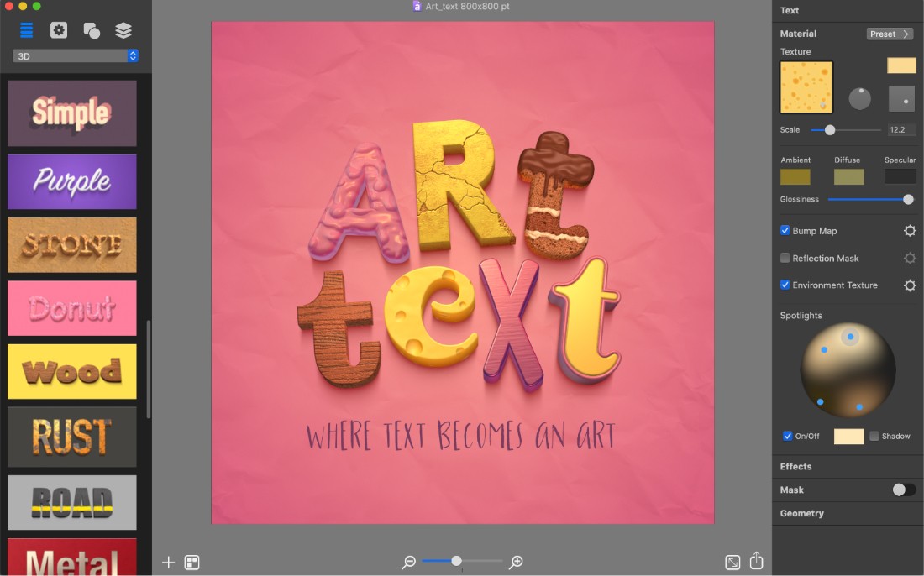Click the texture rotation dial
924x576 pixels.
[x=860, y=98]
